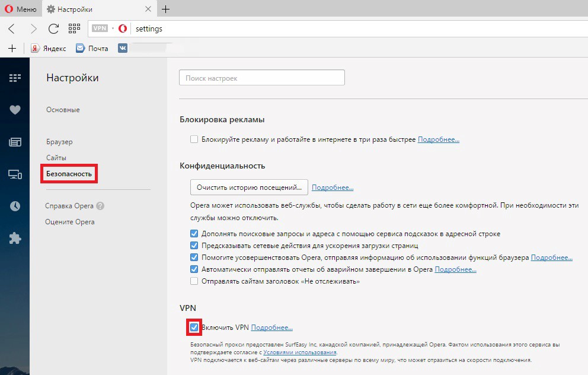Open Оцените Opera link
The image size is (588, 375).
pyautogui.click(x=70, y=222)
